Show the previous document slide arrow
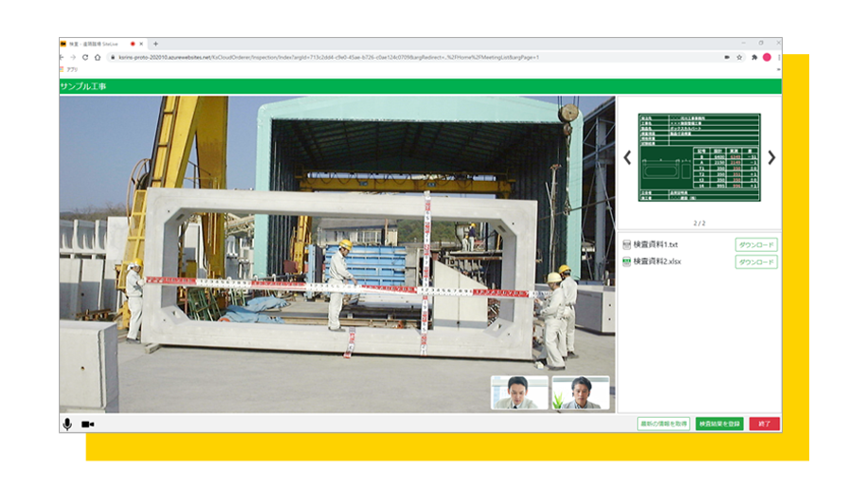 [x=627, y=157]
